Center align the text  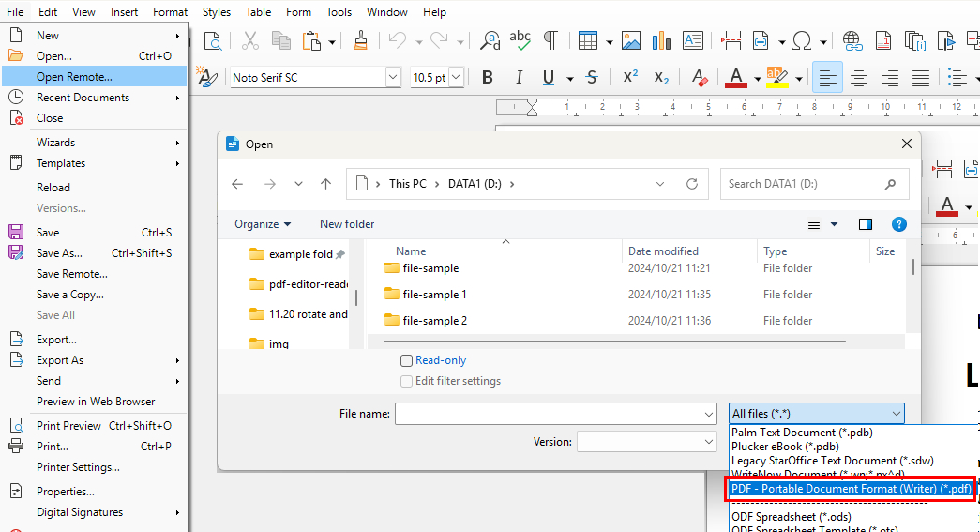[859, 77]
